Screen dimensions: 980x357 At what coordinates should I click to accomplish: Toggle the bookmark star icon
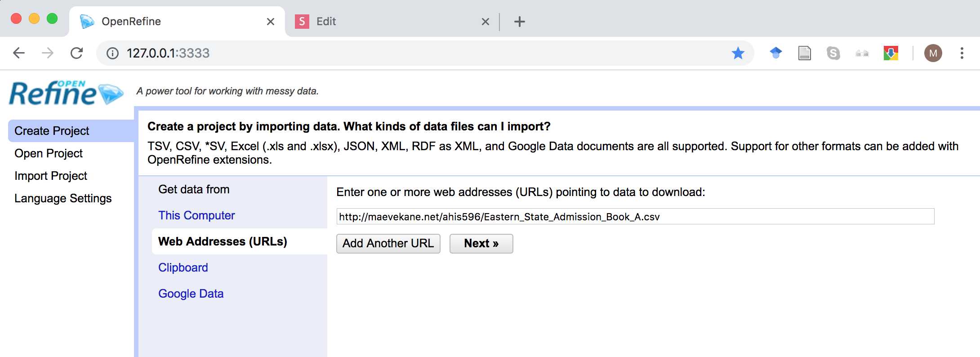[738, 53]
